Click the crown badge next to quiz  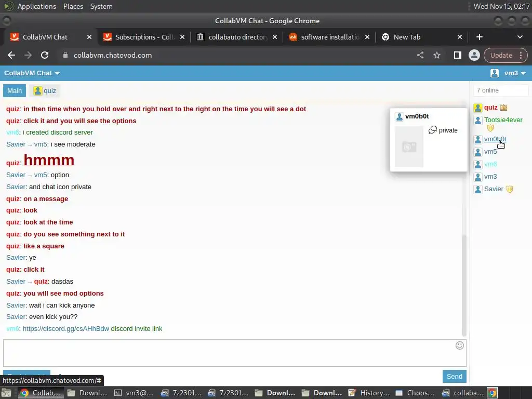(x=503, y=108)
